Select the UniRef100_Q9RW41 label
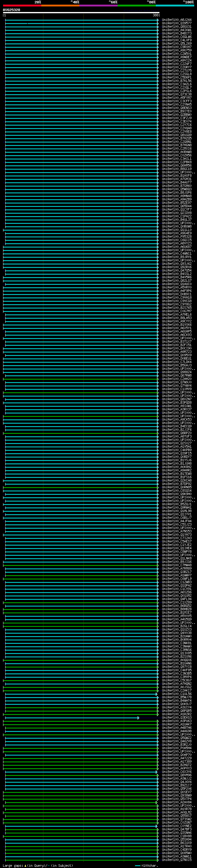Screen dimensions: 197x868 click(176, 507)
